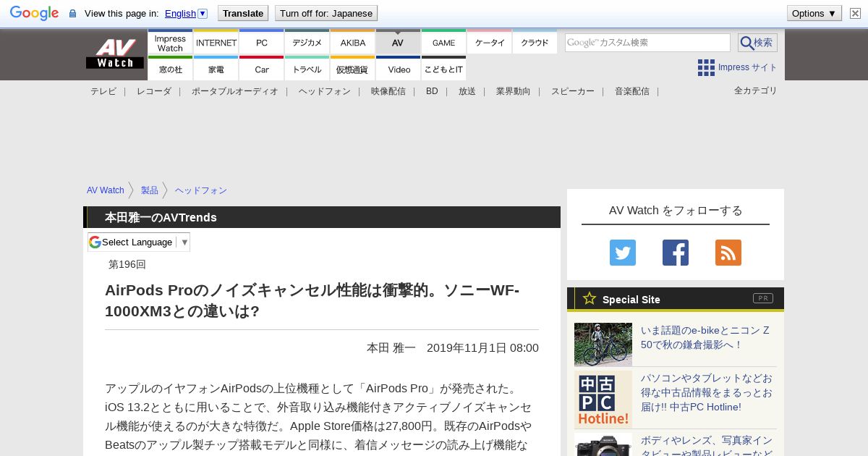Open the Car tab
The width and height of the screenshot is (868, 456).
[x=262, y=69]
